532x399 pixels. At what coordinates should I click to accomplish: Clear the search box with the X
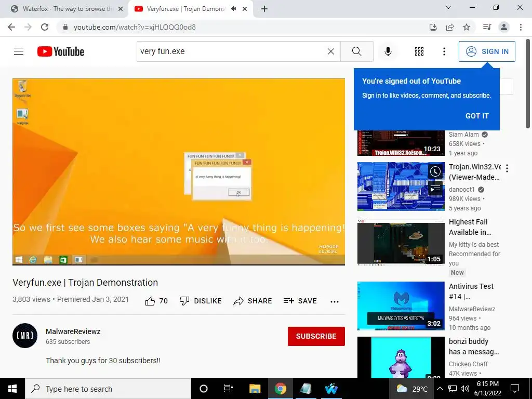click(331, 51)
